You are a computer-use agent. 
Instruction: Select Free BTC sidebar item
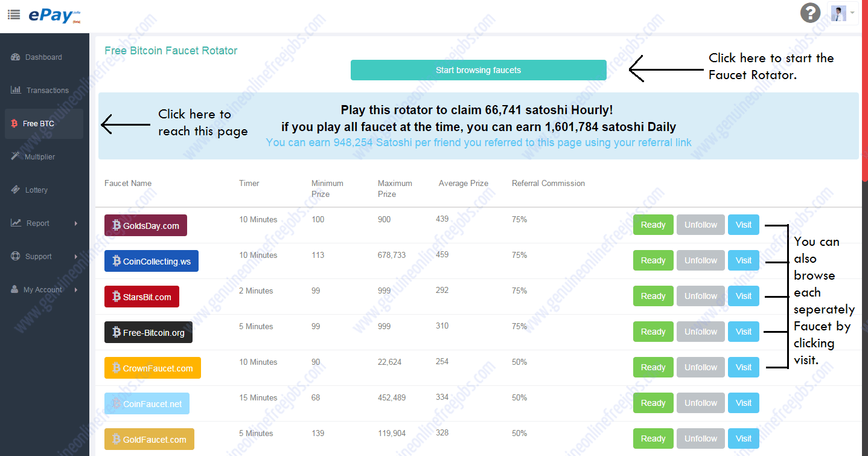coord(44,124)
